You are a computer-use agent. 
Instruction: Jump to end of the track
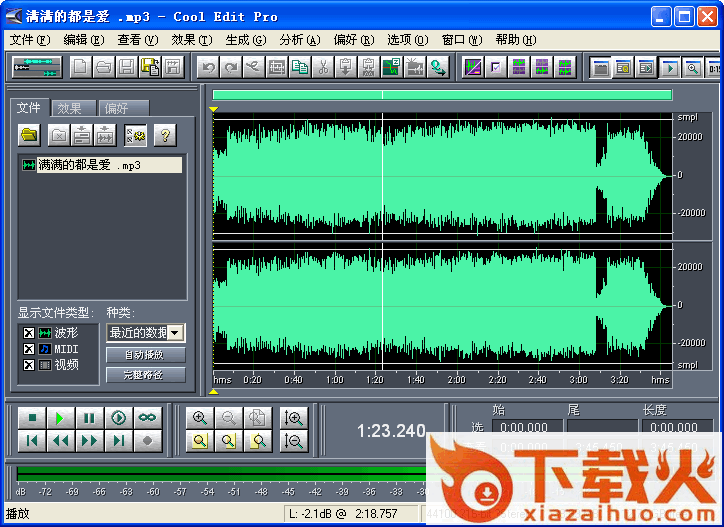coord(119,441)
